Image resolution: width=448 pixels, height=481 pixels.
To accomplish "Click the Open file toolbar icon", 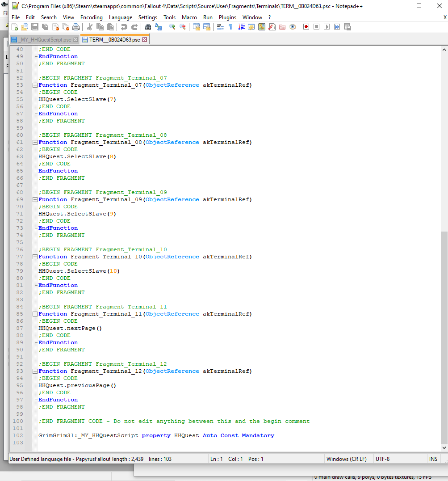I will (25, 27).
